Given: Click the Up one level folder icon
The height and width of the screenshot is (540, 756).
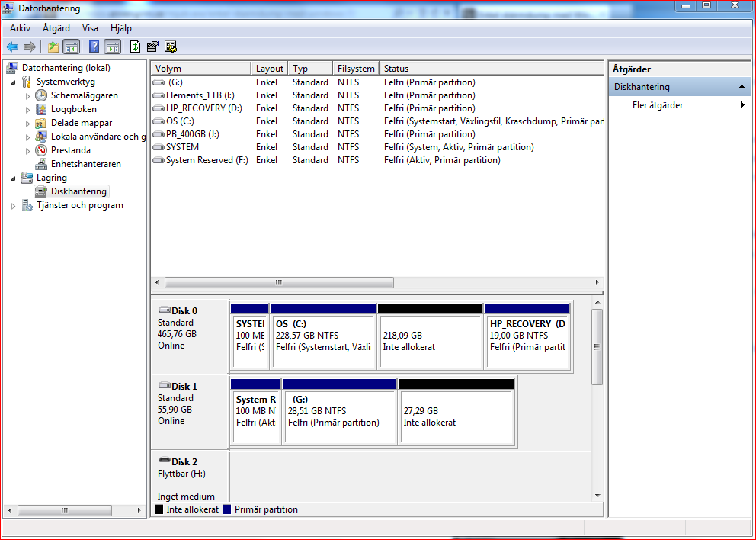Looking at the screenshot, I should tap(53, 47).
